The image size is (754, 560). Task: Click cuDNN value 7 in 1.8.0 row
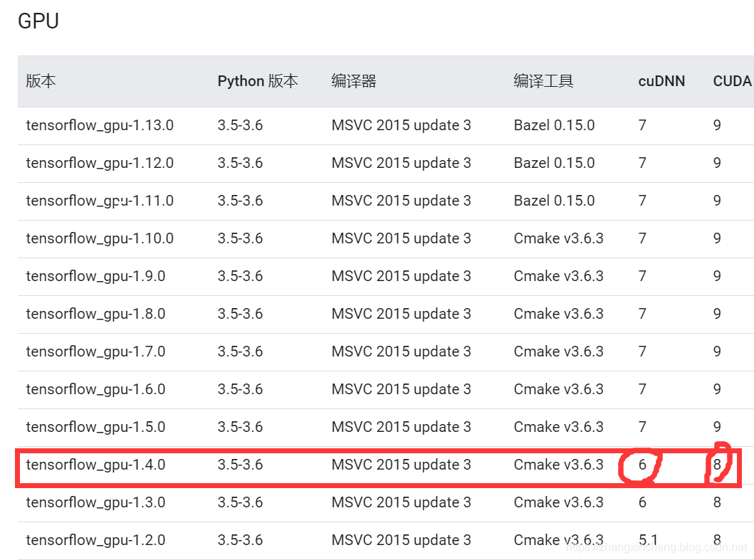pyautogui.click(x=642, y=314)
